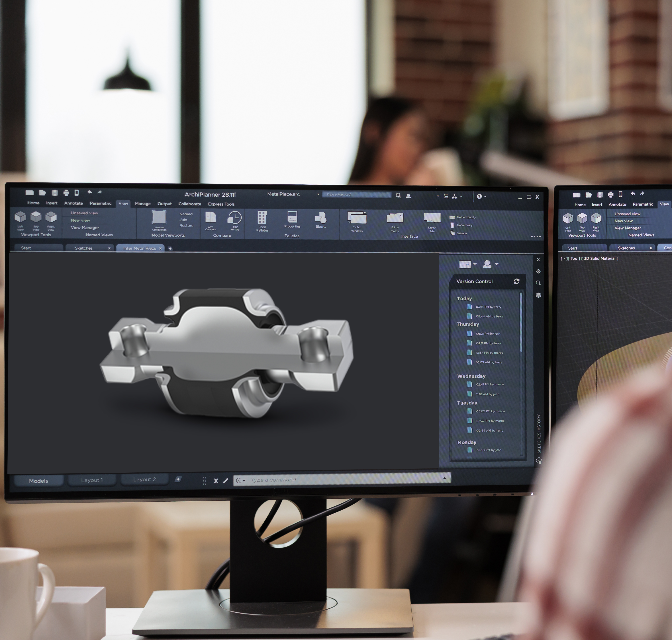The image size is (672, 640).
Task: Expand ribbon overflow three dots
Action: (536, 236)
